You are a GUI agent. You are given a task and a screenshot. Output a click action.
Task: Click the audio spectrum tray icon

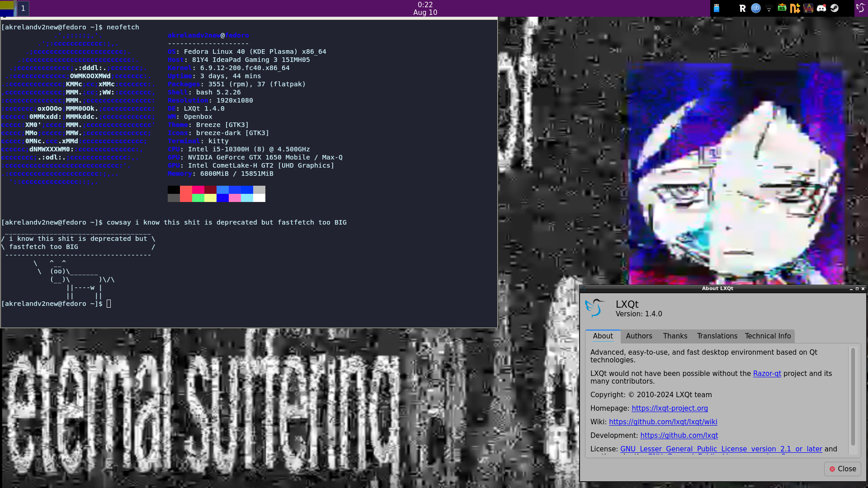[808, 8]
